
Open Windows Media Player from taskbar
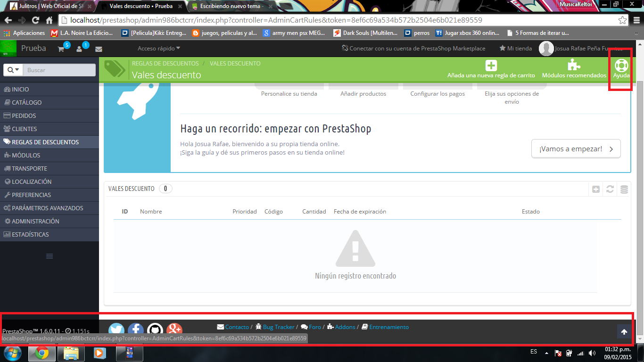[99, 353]
